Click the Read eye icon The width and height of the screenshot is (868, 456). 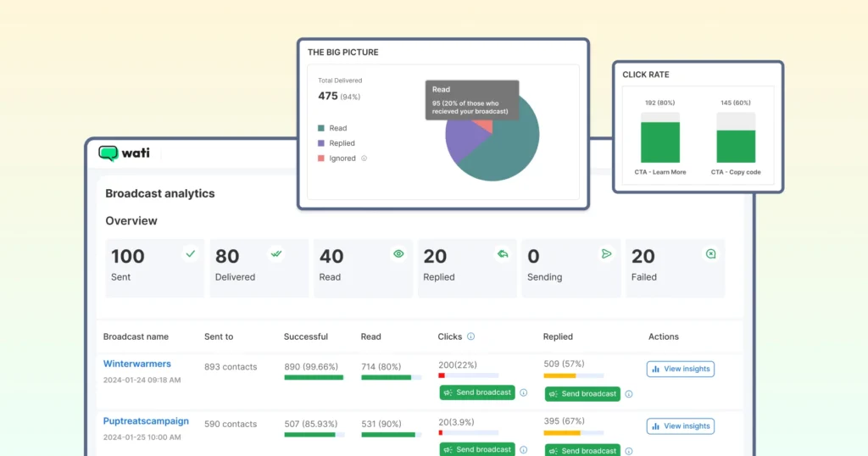398,253
